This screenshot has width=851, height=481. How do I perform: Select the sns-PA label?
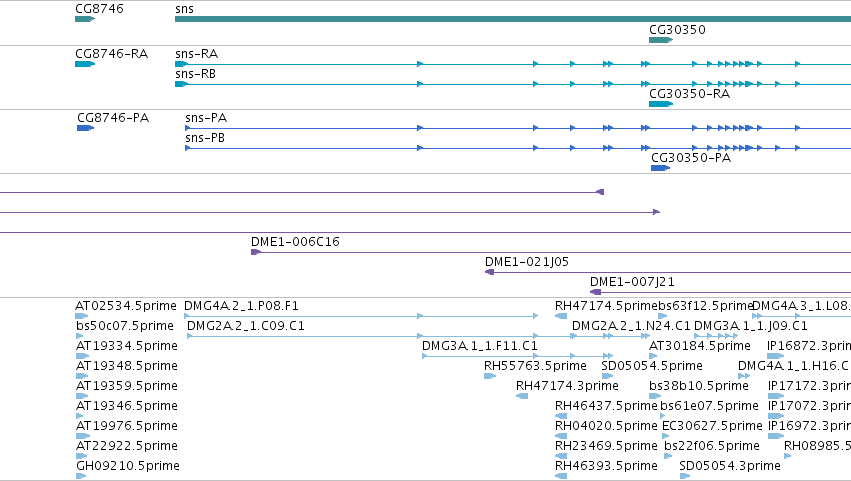206,118
